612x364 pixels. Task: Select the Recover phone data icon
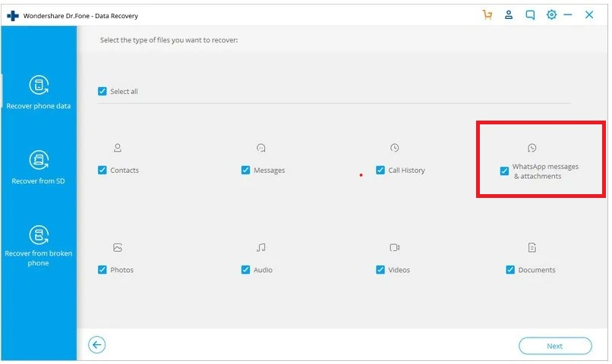click(39, 85)
